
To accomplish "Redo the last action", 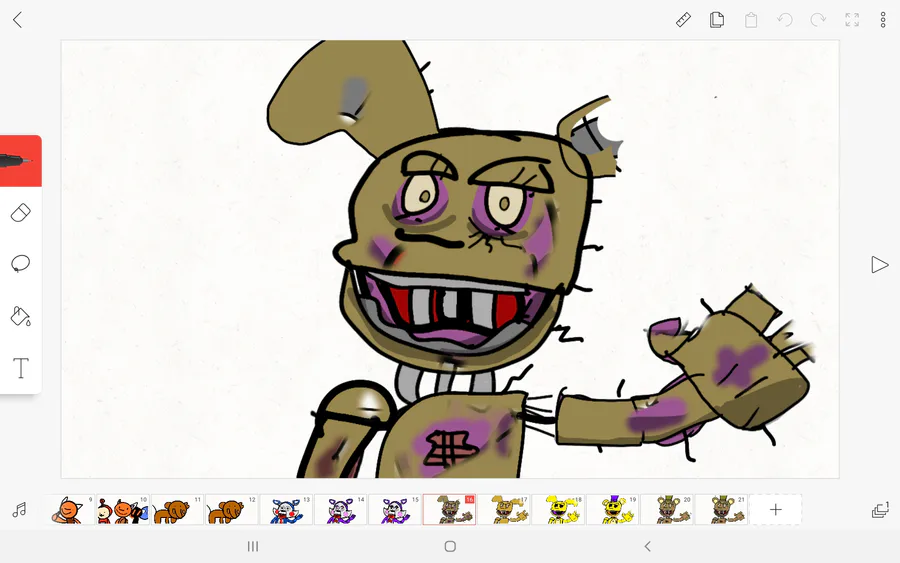I will click(818, 20).
